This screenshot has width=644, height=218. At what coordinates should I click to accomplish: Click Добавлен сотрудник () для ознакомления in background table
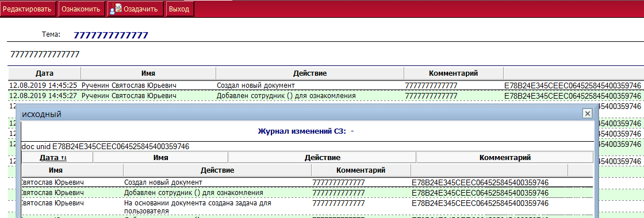(286, 96)
